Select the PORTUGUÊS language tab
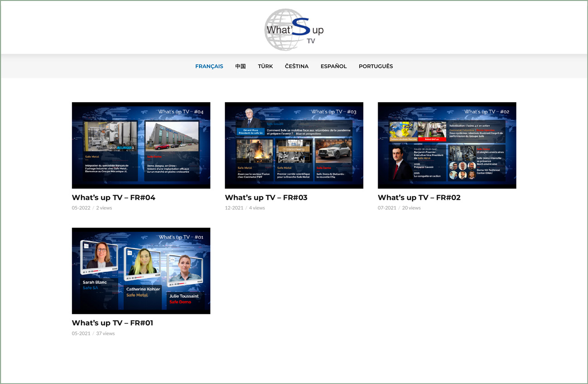The image size is (588, 384). click(x=376, y=66)
